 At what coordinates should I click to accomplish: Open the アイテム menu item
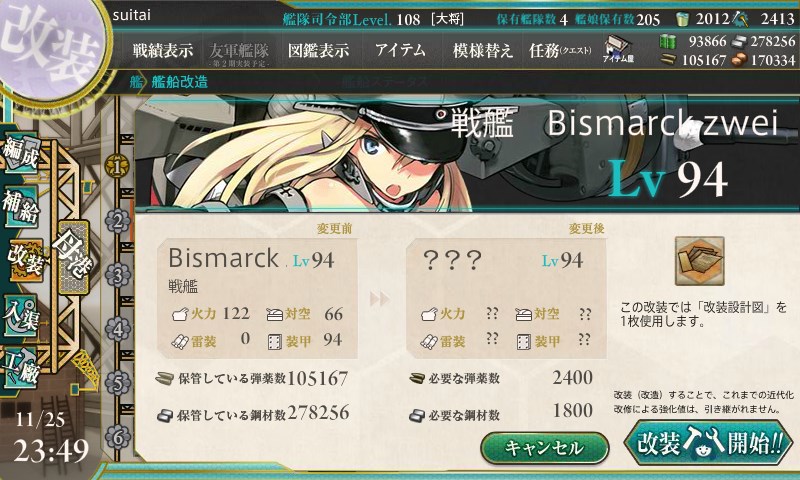coord(400,50)
